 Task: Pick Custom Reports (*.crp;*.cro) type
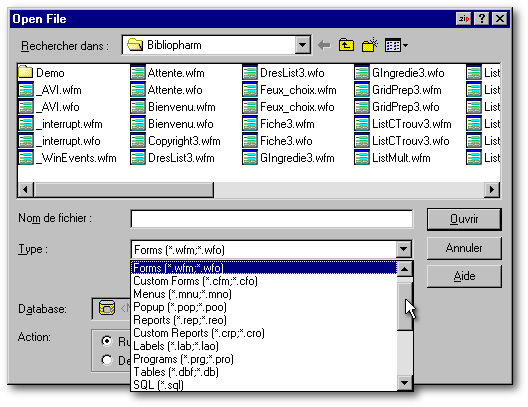point(199,333)
